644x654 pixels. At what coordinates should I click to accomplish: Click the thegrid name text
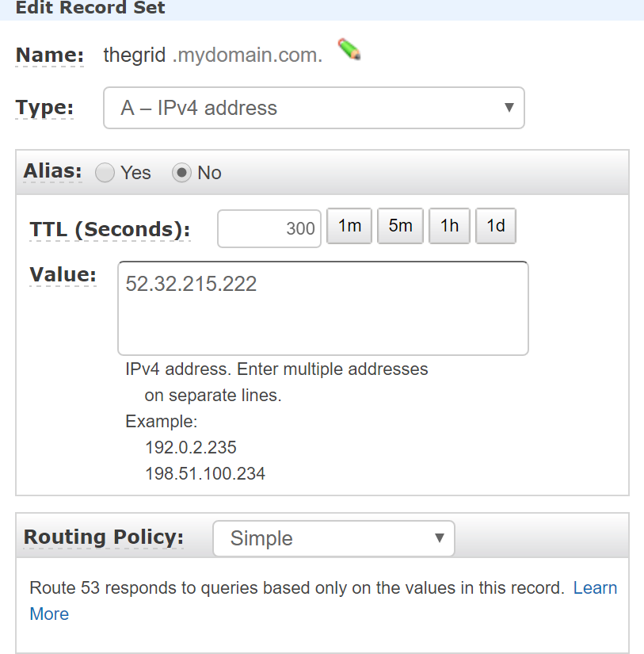click(134, 55)
